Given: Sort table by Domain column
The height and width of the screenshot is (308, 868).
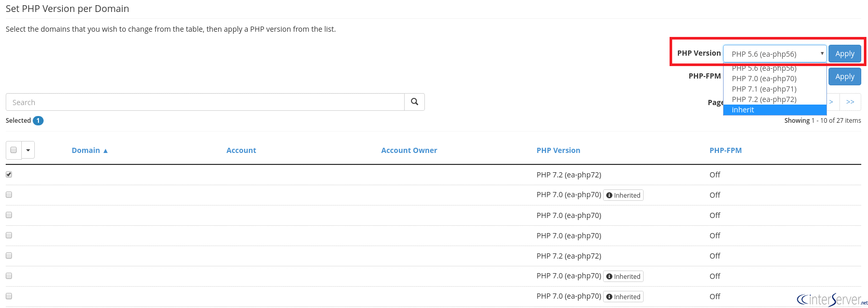Looking at the screenshot, I should pyautogui.click(x=86, y=150).
